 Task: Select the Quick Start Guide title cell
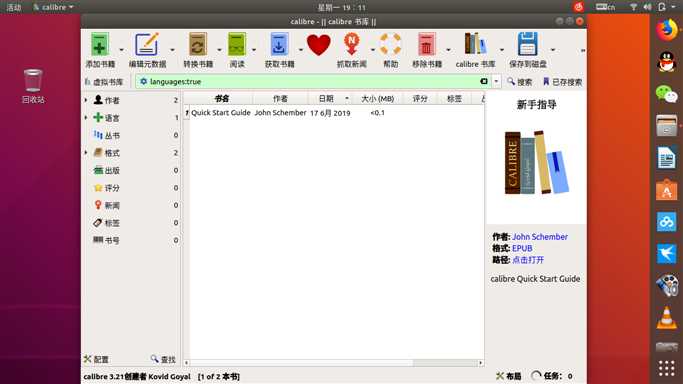221,113
